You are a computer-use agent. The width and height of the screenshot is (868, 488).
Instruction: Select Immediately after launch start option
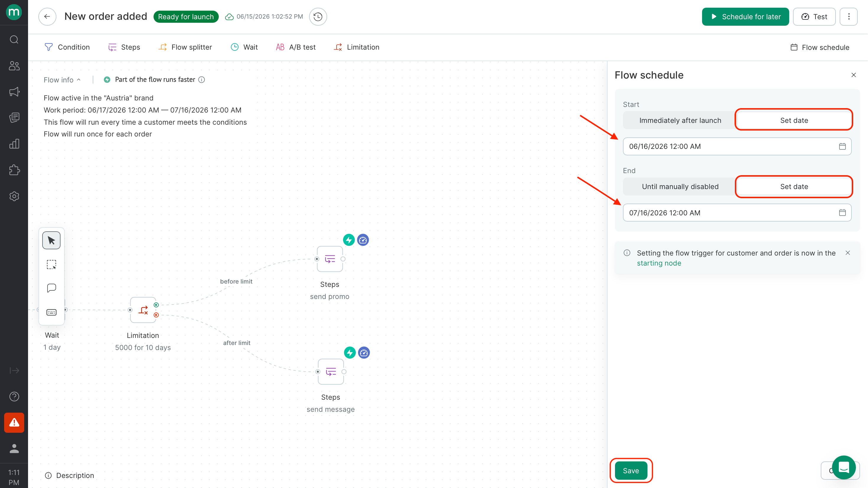[x=680, y=121]
